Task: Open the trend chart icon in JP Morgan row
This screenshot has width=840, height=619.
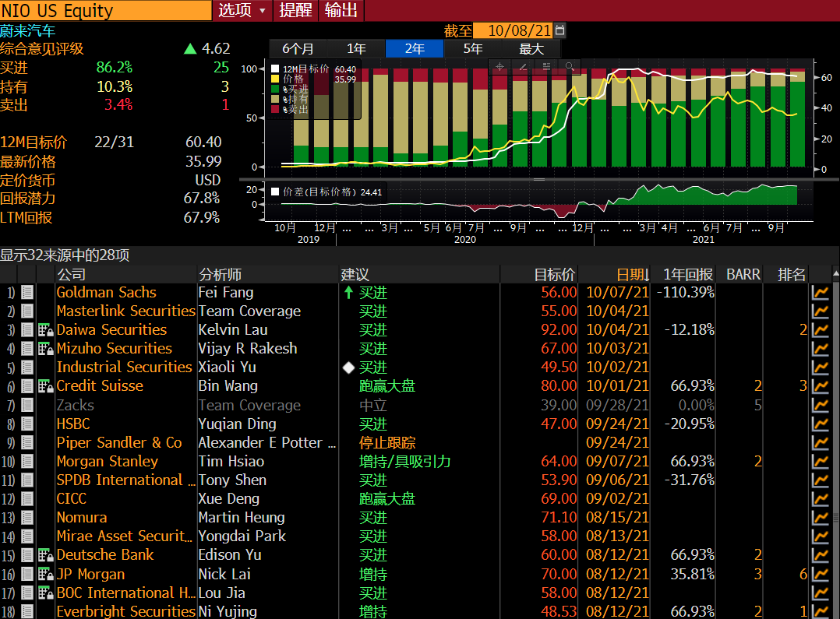Action: tap(821, 575)
